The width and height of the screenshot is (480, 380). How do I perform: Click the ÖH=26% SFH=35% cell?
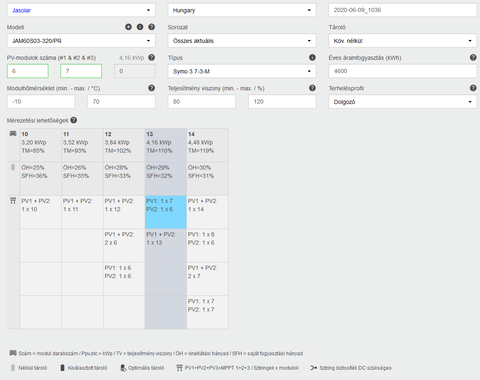click(82, 179)
